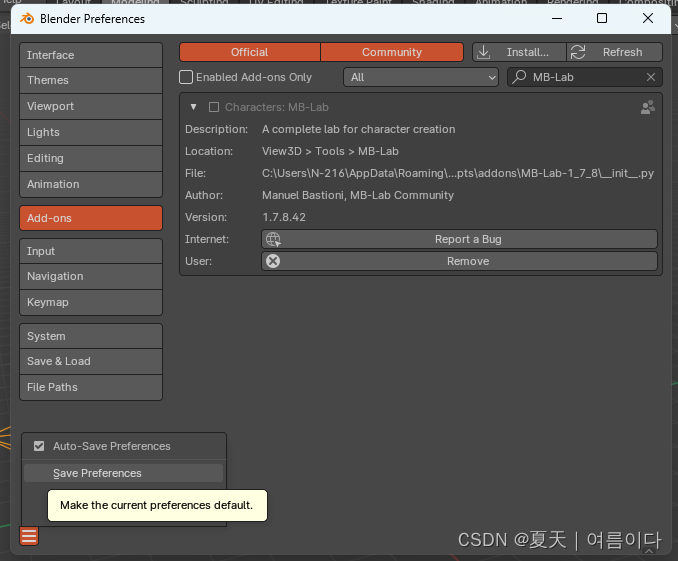The height and width of the screenshot is (561, 678).
Task: Click the Install download arrow icon
Action: pyautogui.click(x=483, y=52)
